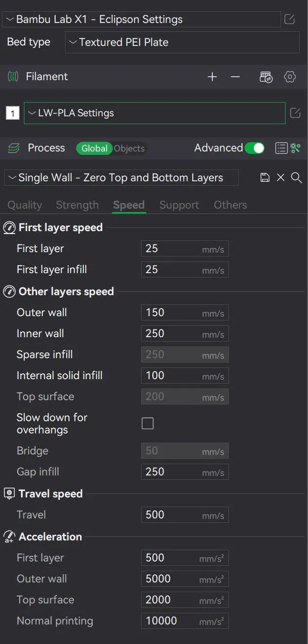This screenshot has height=644, width=308.
Task: Edit the printer preset with the pencil icon
Action: 289,19
